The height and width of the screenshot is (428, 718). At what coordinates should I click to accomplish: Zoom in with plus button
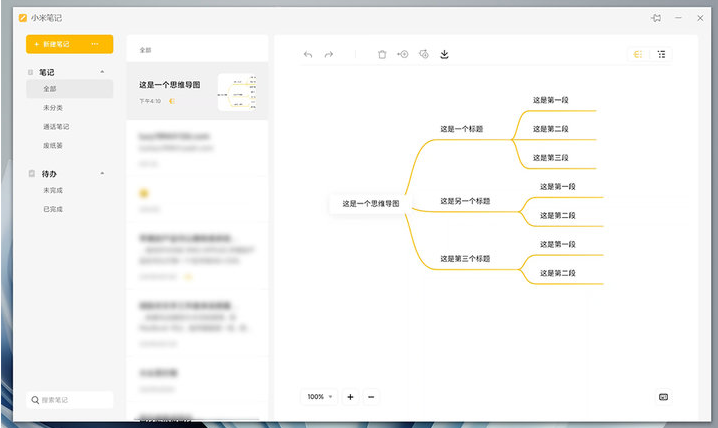[350, 397]
